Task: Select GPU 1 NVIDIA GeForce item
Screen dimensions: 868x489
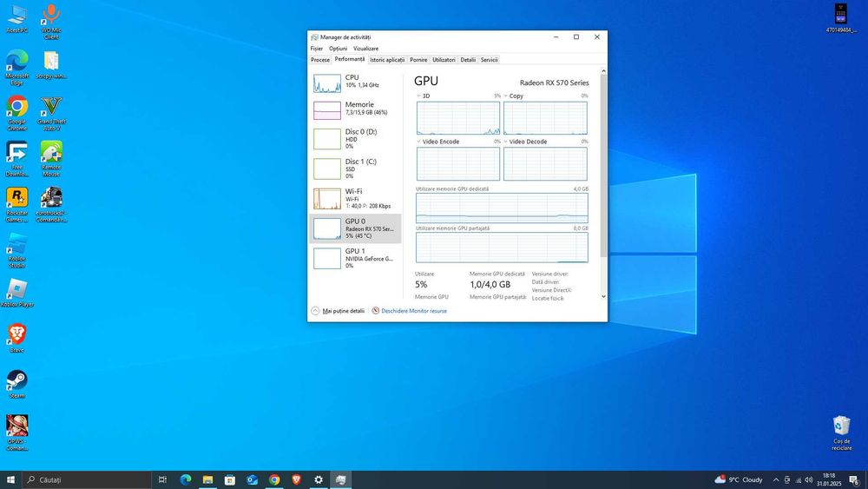Action: point(355,258)
